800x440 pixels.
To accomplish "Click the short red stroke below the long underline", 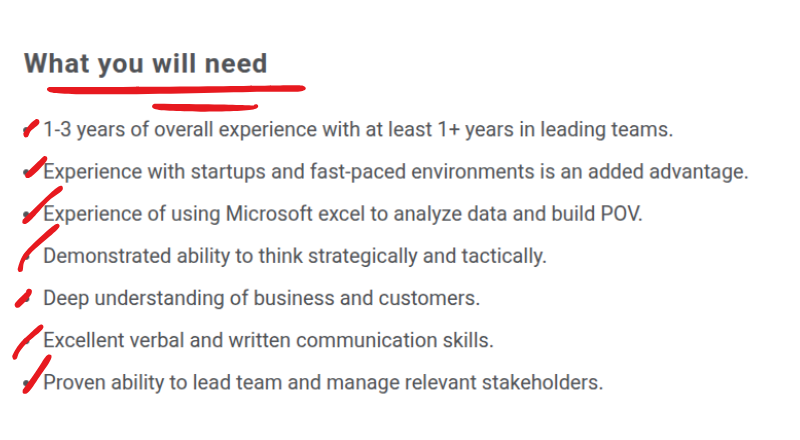I will click(204, 103).
